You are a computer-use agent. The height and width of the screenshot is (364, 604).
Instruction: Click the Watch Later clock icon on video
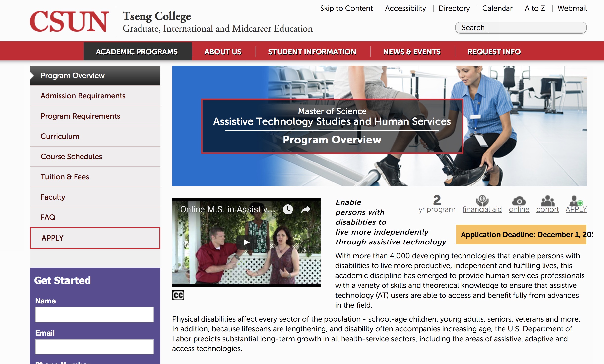tap(288, 209)
